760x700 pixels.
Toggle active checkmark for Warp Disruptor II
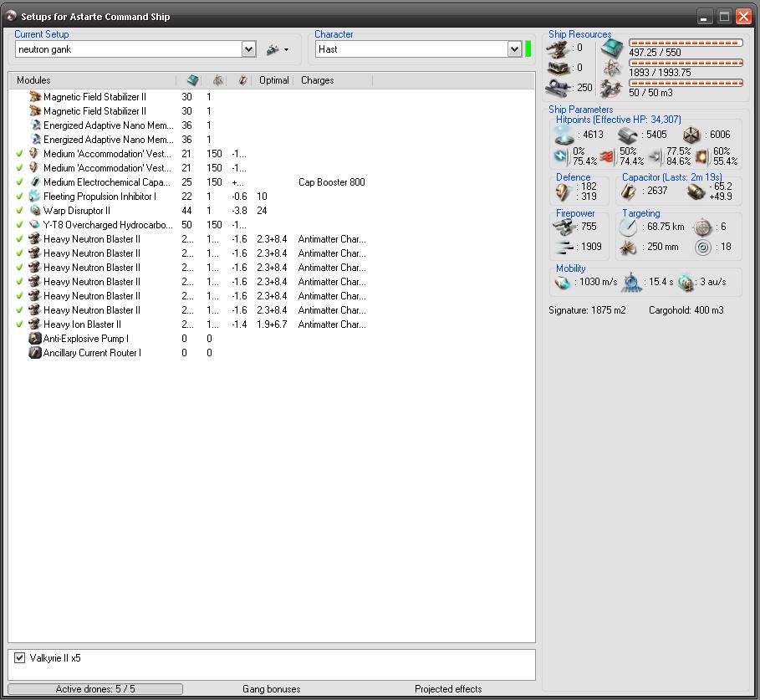click(19, 211)
